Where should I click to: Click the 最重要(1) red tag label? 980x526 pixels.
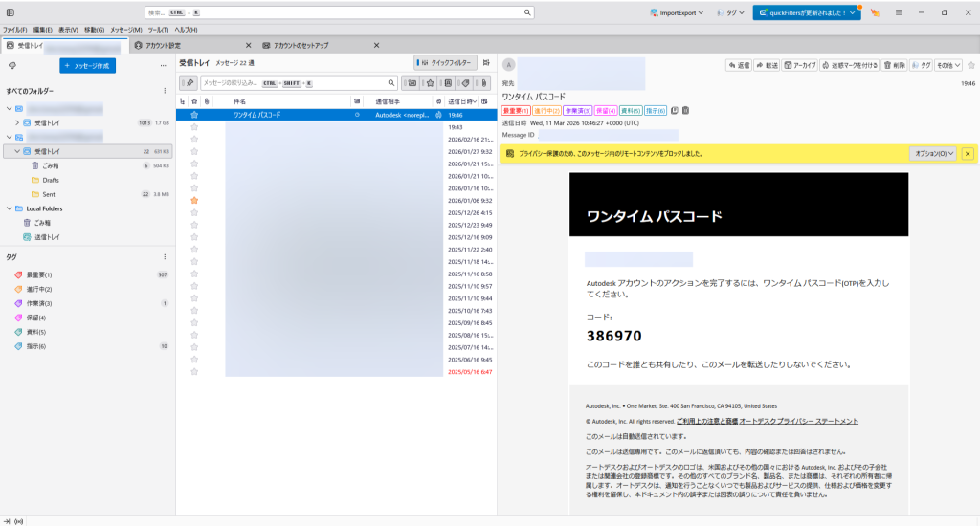[x=516, y=110]
